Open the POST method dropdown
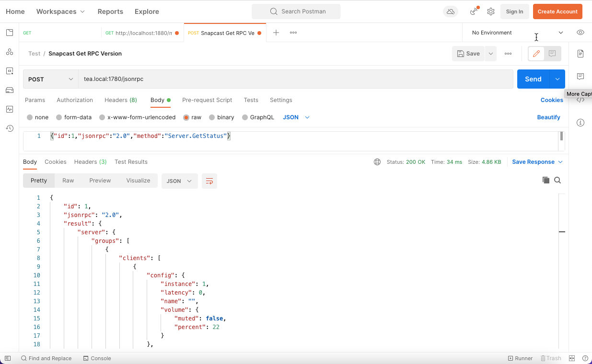 [51, 80]
